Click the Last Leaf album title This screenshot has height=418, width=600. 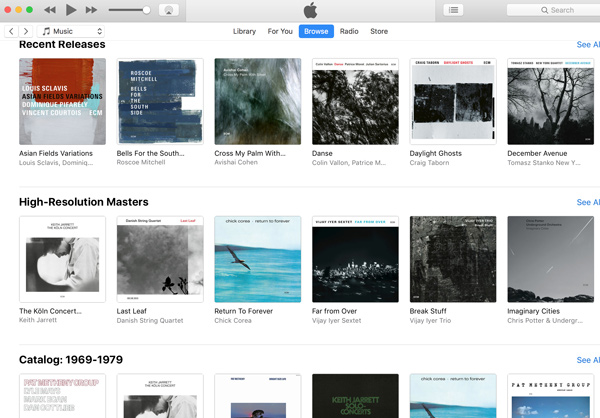point(132,311)
